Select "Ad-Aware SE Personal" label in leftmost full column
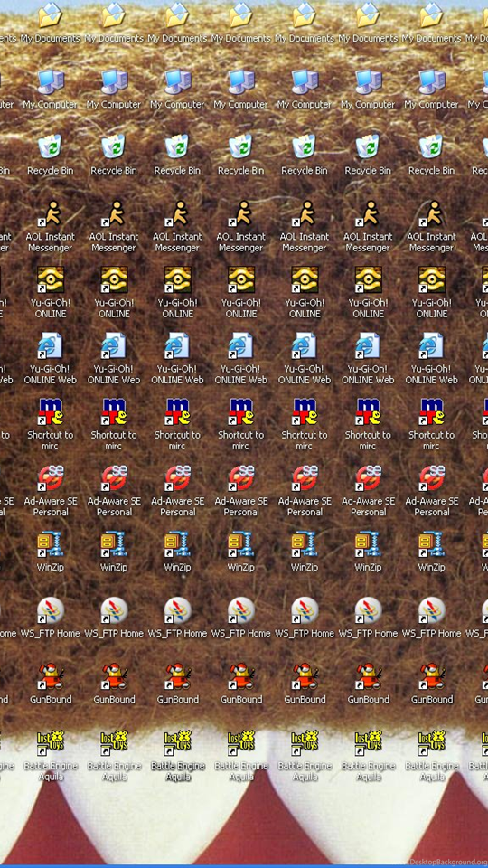Screen dimensions: 488x868 (x=51, y=506)
